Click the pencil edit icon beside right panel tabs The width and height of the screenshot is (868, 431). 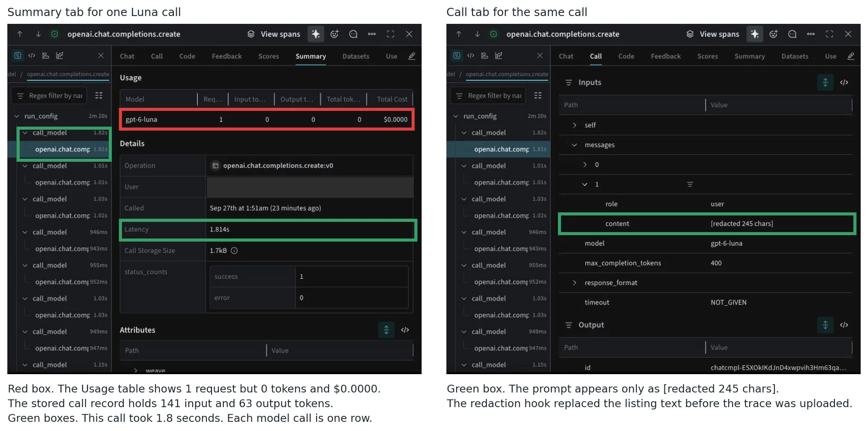(851, 56)
